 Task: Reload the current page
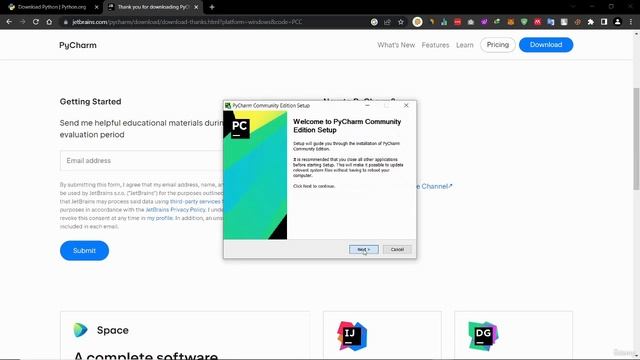[x=36, y=22]
